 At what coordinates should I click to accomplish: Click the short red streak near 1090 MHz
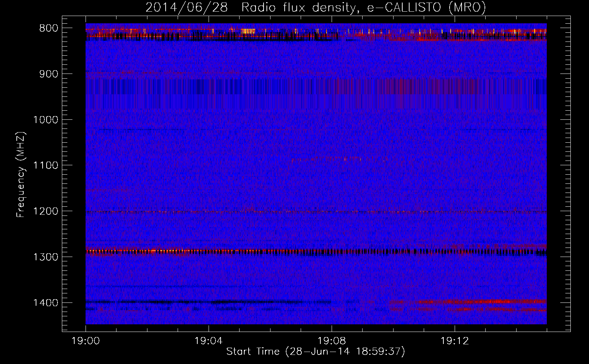326,159
